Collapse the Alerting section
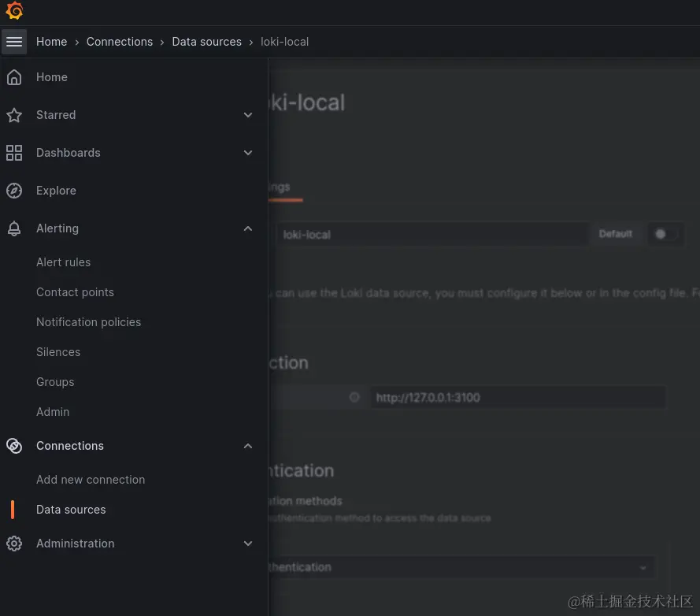 coord(248,228)
